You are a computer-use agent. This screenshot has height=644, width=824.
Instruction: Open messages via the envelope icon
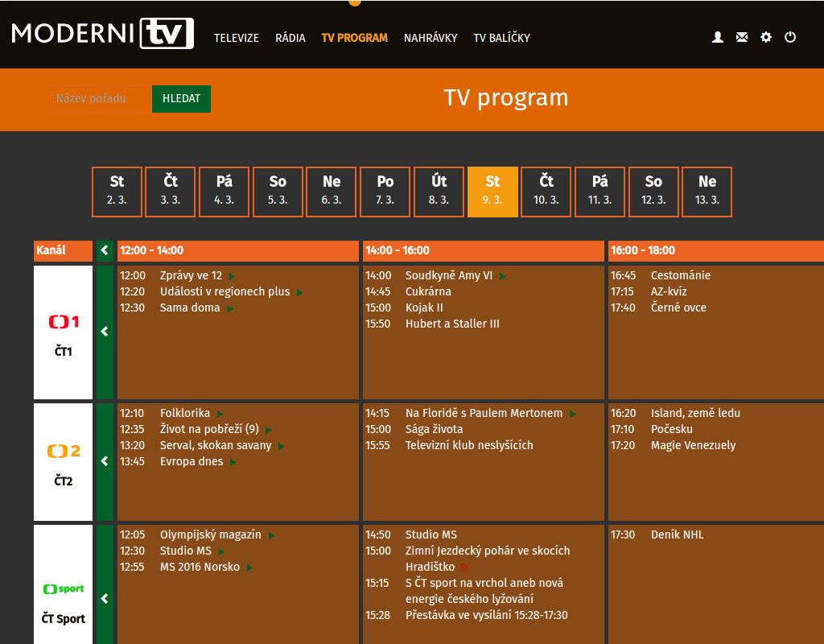742,37
